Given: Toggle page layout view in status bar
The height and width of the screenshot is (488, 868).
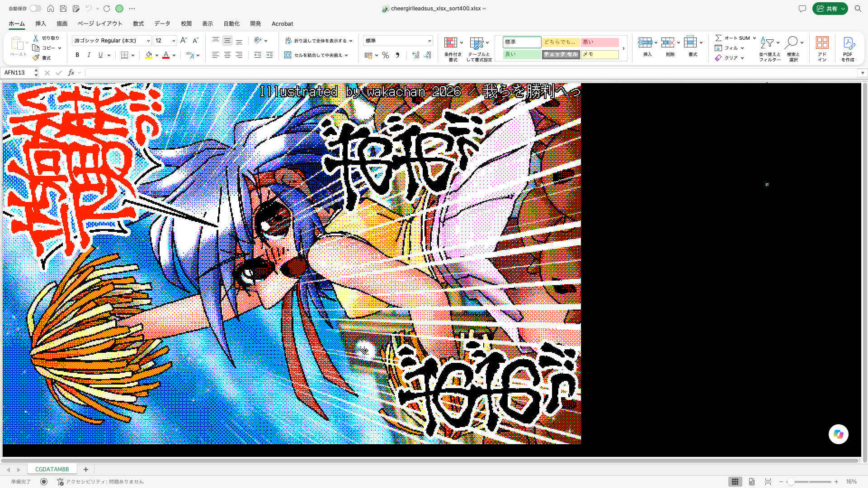Looking at the screenshot, I should point(751,482).
